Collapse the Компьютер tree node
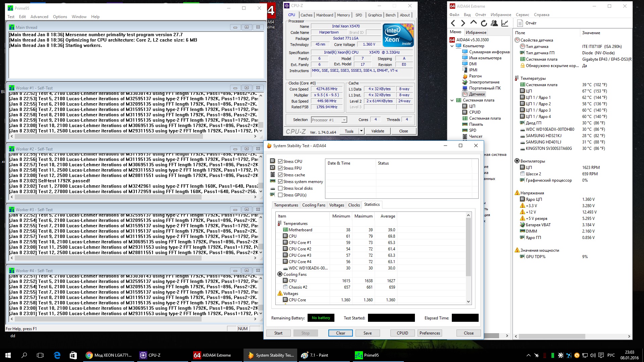 [452, 46]
